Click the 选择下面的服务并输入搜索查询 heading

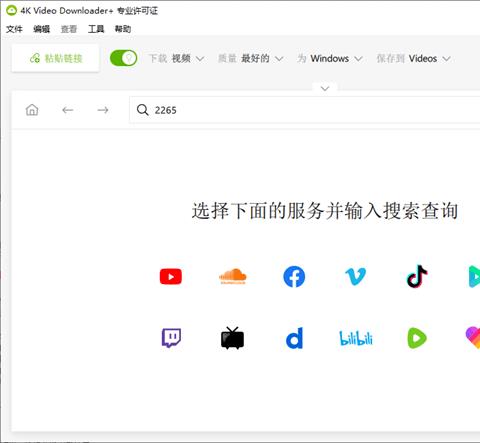pyautogui.click(x=325, y=211)
